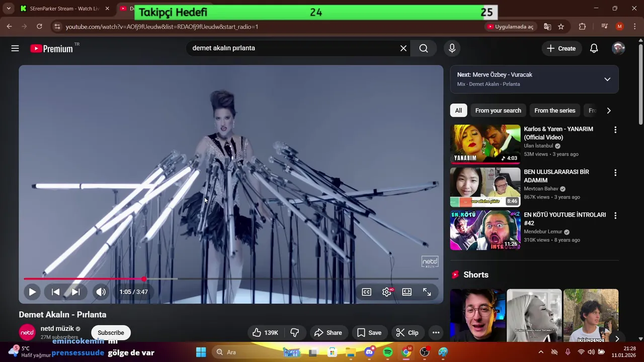Play the paused video
This screenshot has height=362, width=644.
32,292
